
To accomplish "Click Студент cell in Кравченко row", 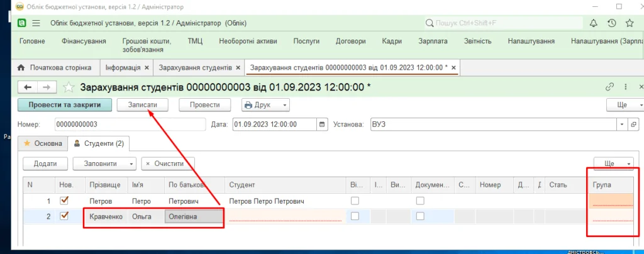I will 286,216.
